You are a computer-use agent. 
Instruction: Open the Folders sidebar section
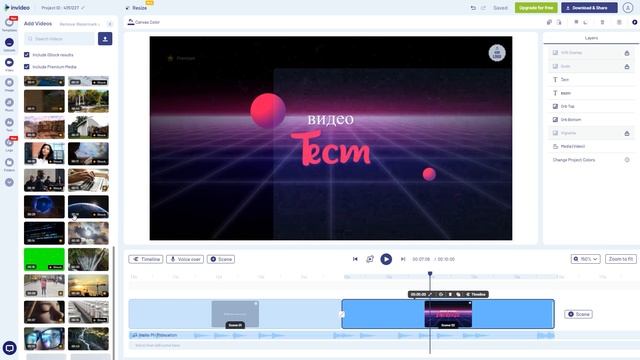[9, 164]
